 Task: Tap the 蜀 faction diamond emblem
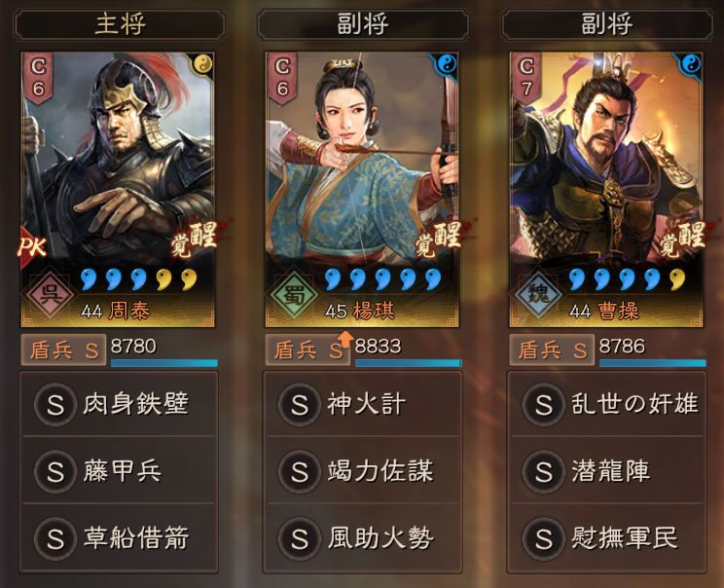pyautogui.click(x=294, y=294)
